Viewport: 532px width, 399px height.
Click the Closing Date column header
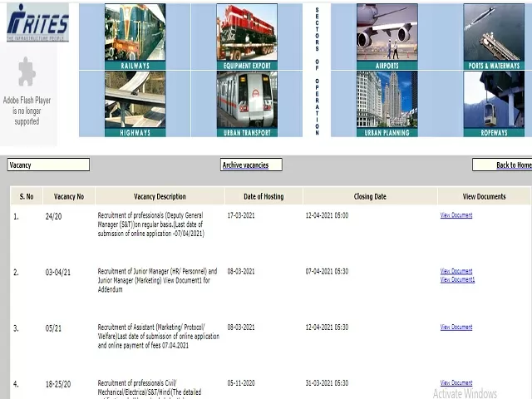click(x=370, y=196)
